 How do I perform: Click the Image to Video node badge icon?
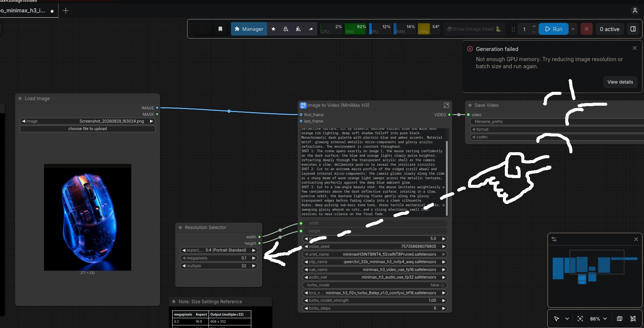pos(303,105)
